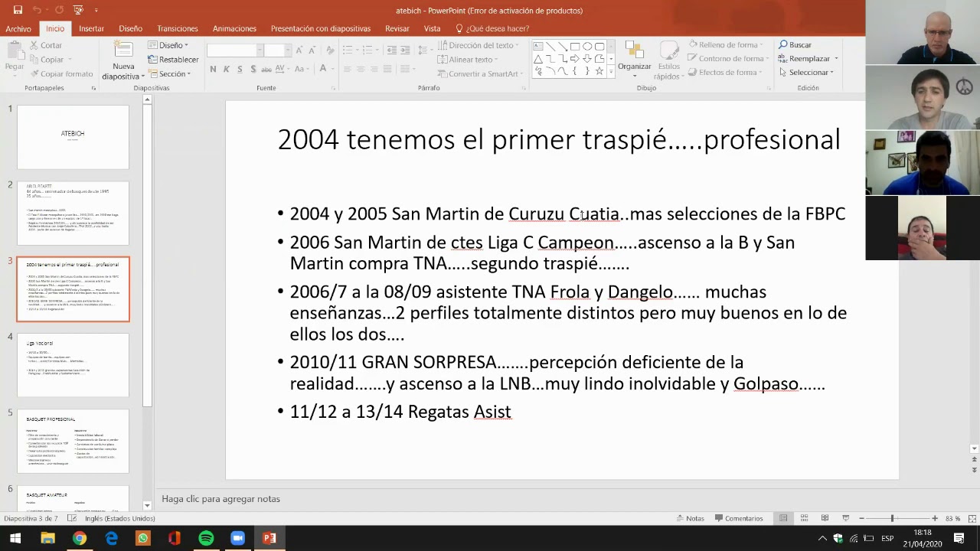Click the 83 % zoom level
Screen dimensions: 980x551
[x=952, y=518]
